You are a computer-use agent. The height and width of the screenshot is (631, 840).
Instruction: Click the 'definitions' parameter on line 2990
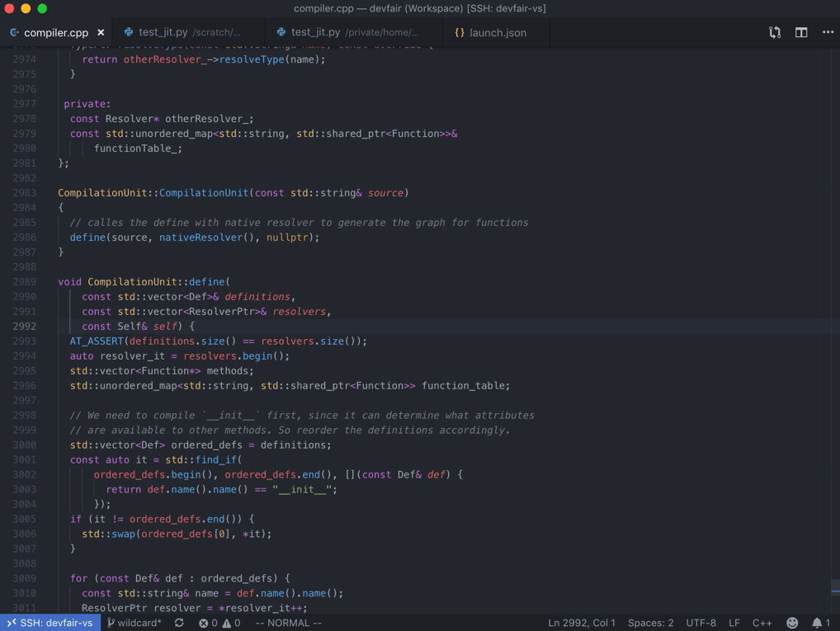click(257, 297)
